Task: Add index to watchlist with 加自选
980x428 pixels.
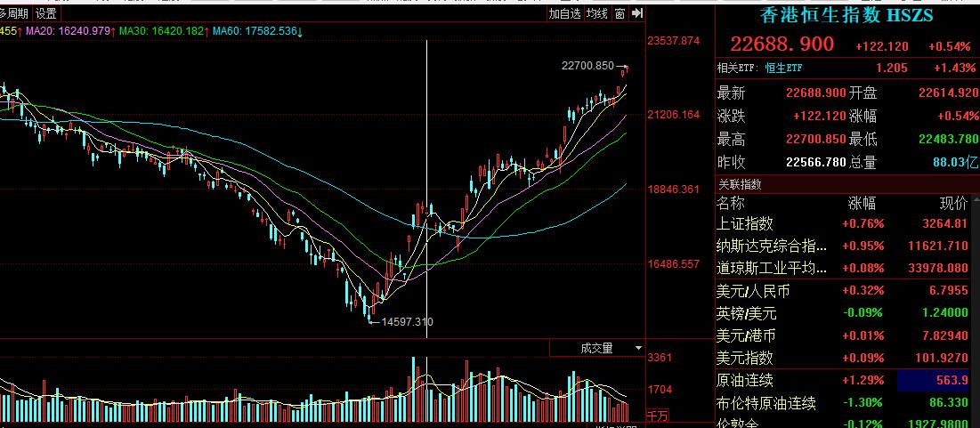Action: (x=565, y=13)
